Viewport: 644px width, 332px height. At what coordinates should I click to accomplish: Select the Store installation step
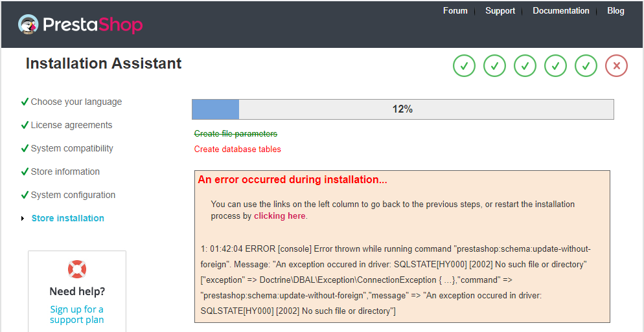(68, 218)
